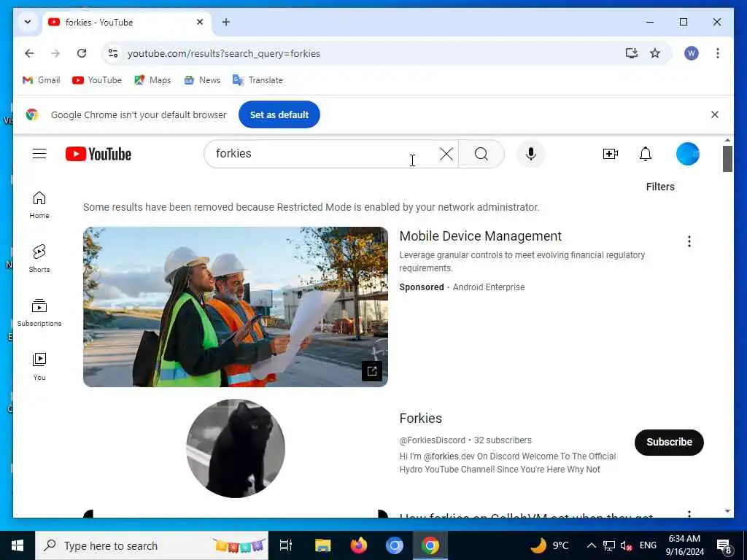Screen dimensions: 747x560
Task: Open the Translate bookmark
Action: [258, 80]
